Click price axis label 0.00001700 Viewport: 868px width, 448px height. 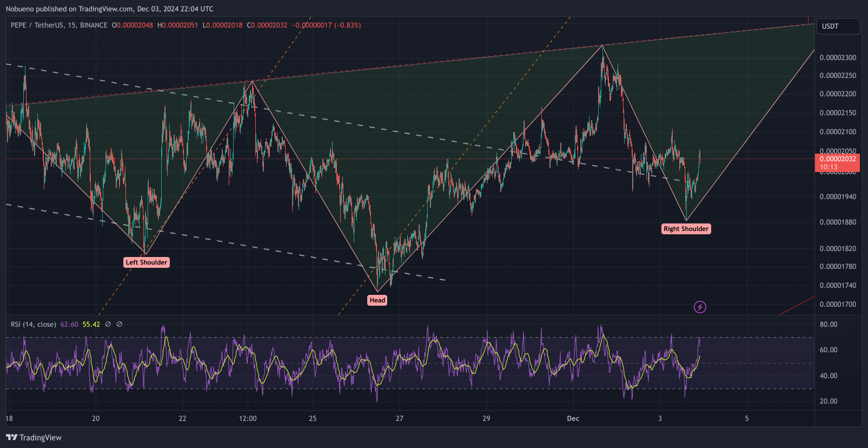pyautogui.click(x=838, y=304)
